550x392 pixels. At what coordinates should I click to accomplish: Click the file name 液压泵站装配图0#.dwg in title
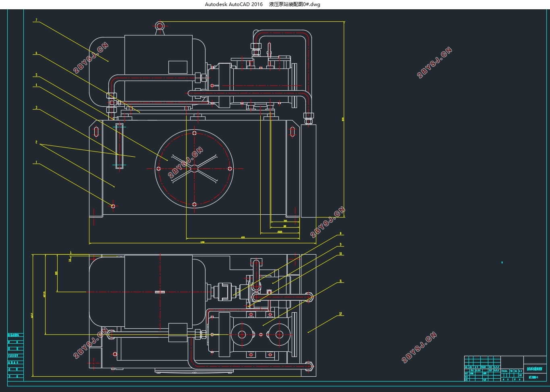pos(295,4)
